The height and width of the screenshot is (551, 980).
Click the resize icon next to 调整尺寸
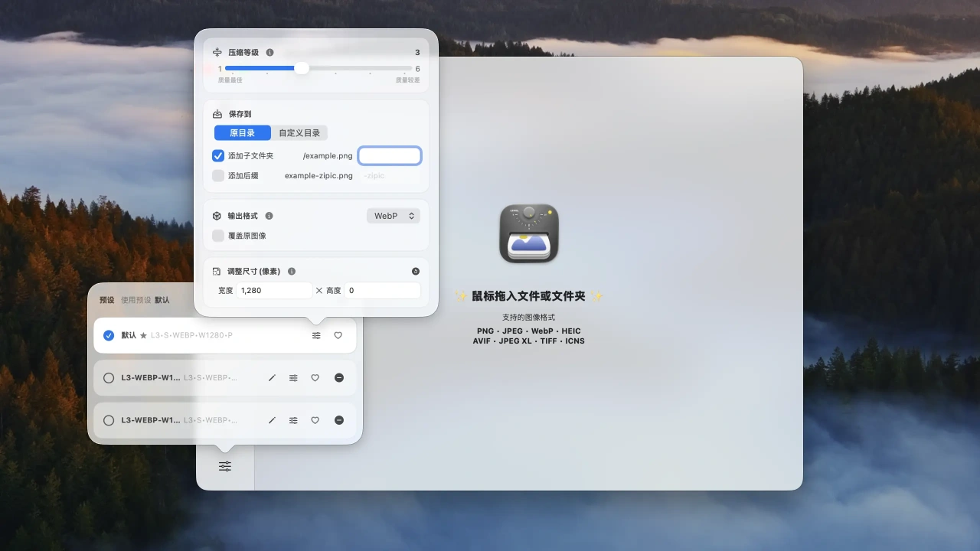point(217,270)
